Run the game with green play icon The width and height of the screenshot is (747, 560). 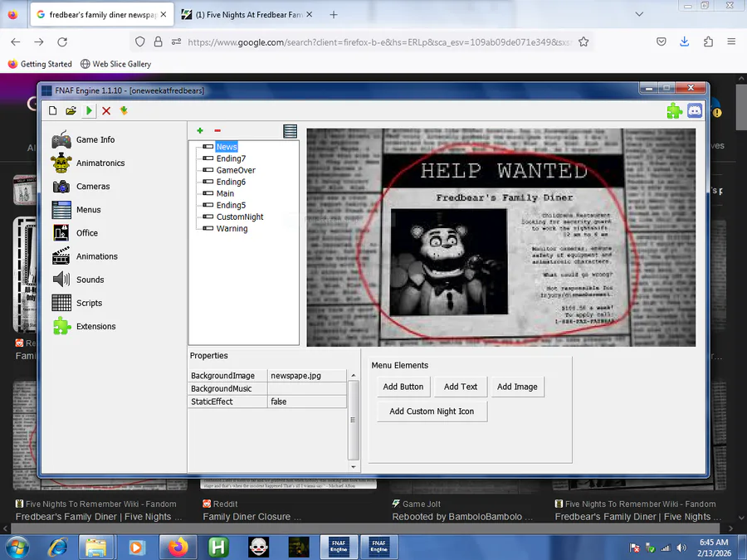pyautogui.click(x=89, y=111)
